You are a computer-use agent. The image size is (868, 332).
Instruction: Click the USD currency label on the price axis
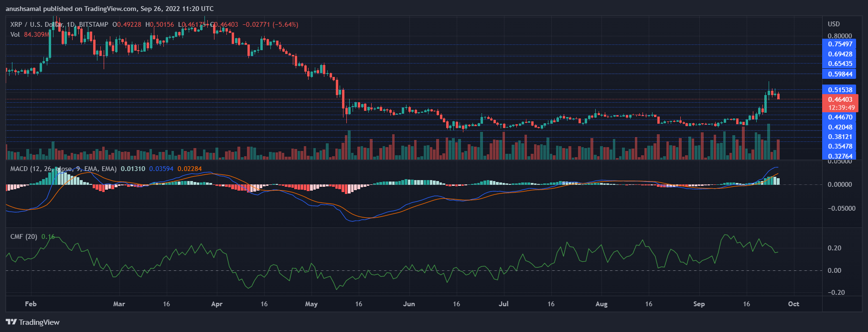834,24
